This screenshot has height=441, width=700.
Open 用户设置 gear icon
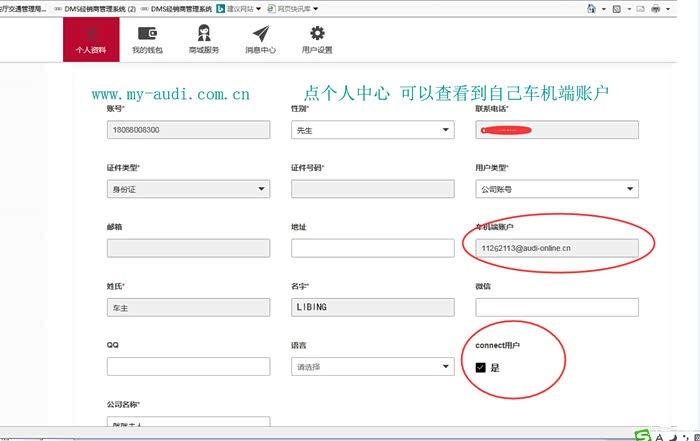pyautogui.click(x=317, y=35)
